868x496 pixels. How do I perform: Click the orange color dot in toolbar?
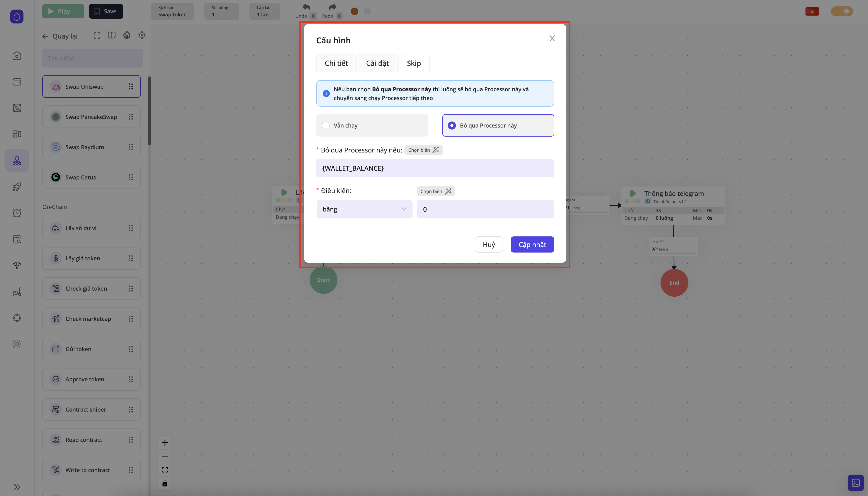[x=354, y=12]
